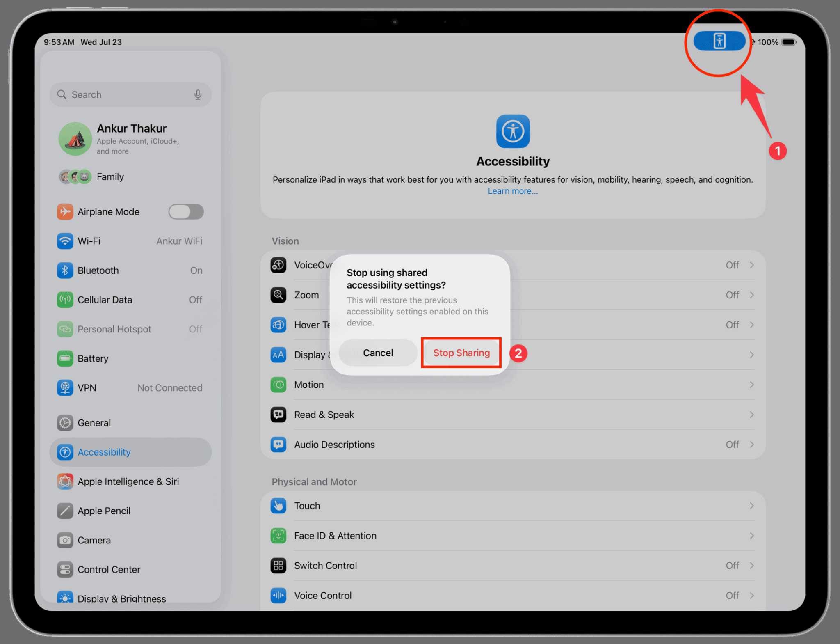This screenshot has height=644, width=840.
Task: Open General in the sidebar
Action: click(94, 423)
